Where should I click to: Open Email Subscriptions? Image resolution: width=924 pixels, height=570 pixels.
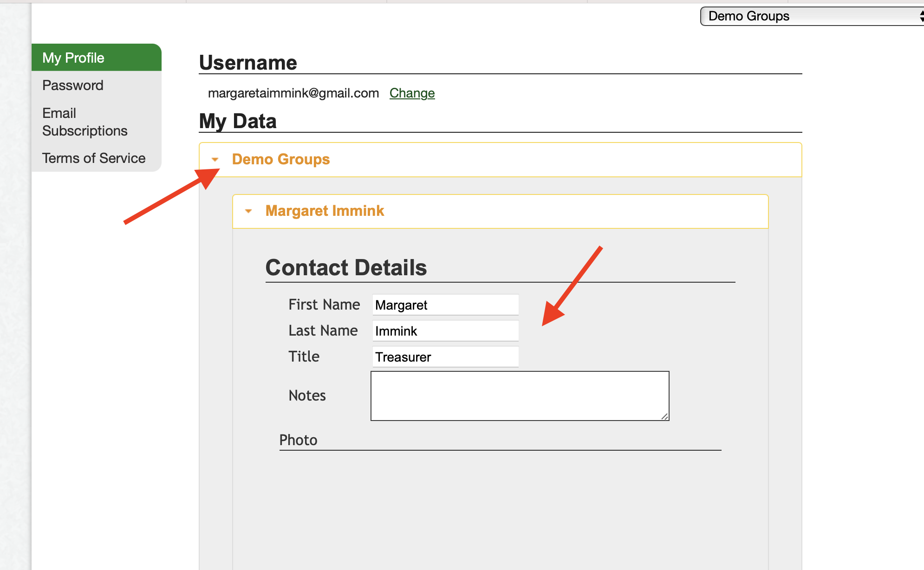[x=85, y=122]
